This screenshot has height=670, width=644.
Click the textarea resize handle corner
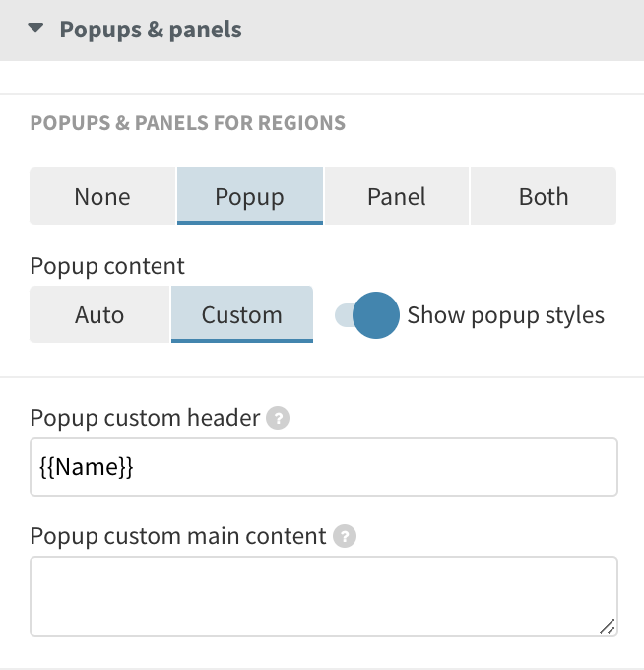tap(608, 626)
